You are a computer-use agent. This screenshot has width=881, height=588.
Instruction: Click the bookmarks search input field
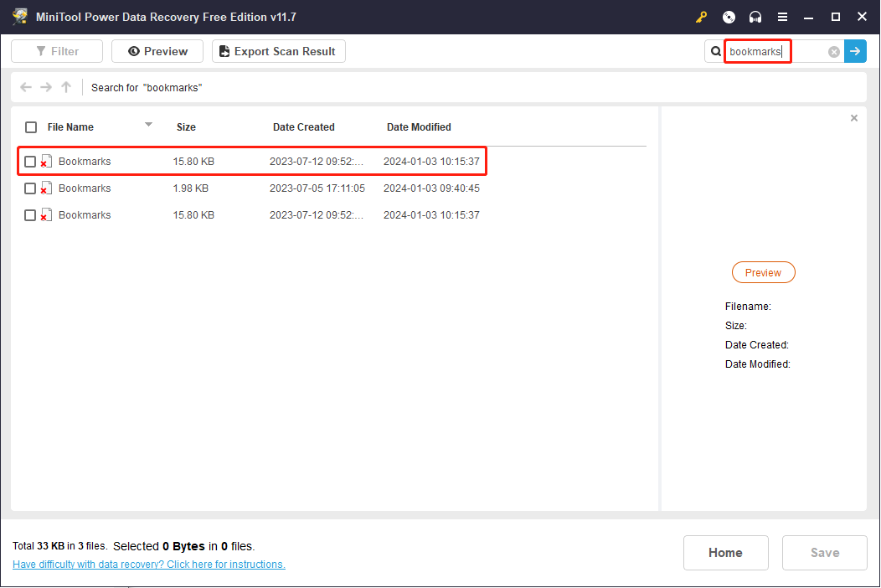click(x=775, y=52)
